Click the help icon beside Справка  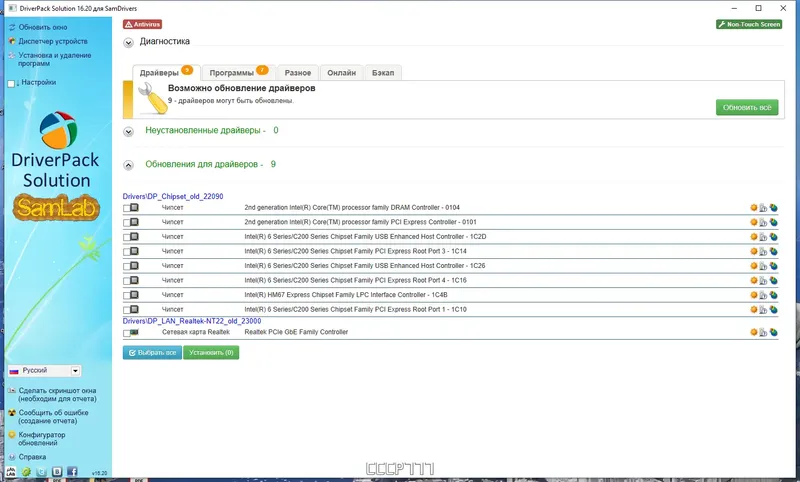coord(12,457)
